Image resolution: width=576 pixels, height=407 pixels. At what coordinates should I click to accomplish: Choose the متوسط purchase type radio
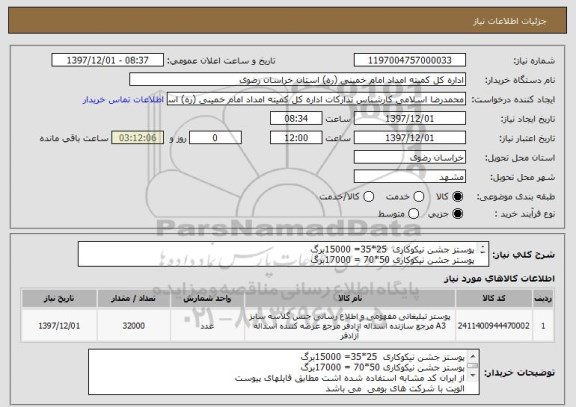coord(414,214)
